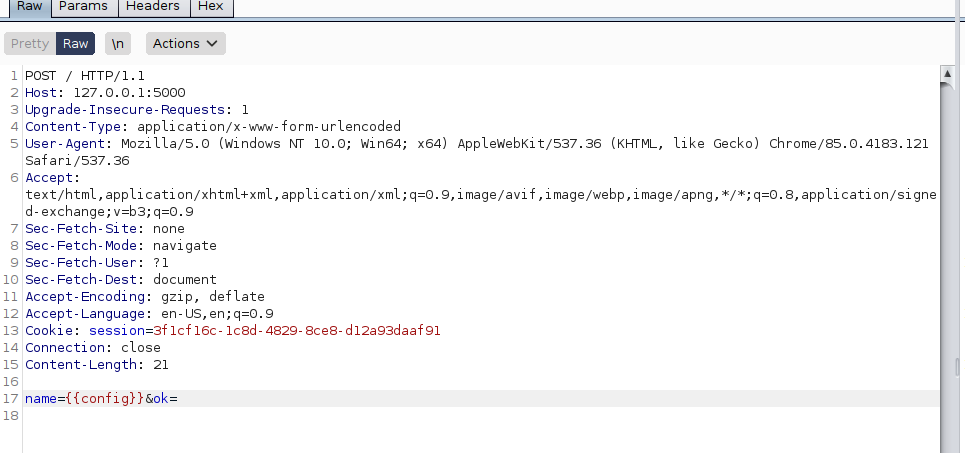965x453 pixels.
Task: Click the navigate value
Action: click(185, 246)
